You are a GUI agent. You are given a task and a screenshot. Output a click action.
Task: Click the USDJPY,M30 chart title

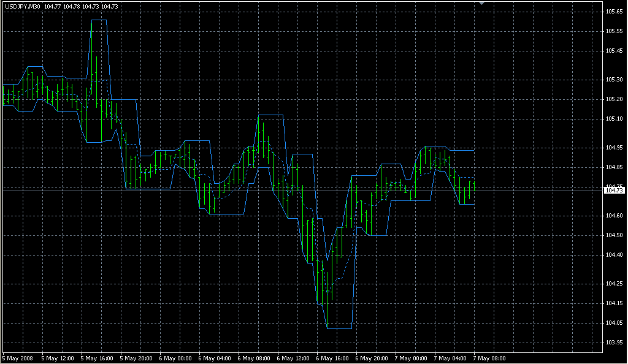coord(22,6)
